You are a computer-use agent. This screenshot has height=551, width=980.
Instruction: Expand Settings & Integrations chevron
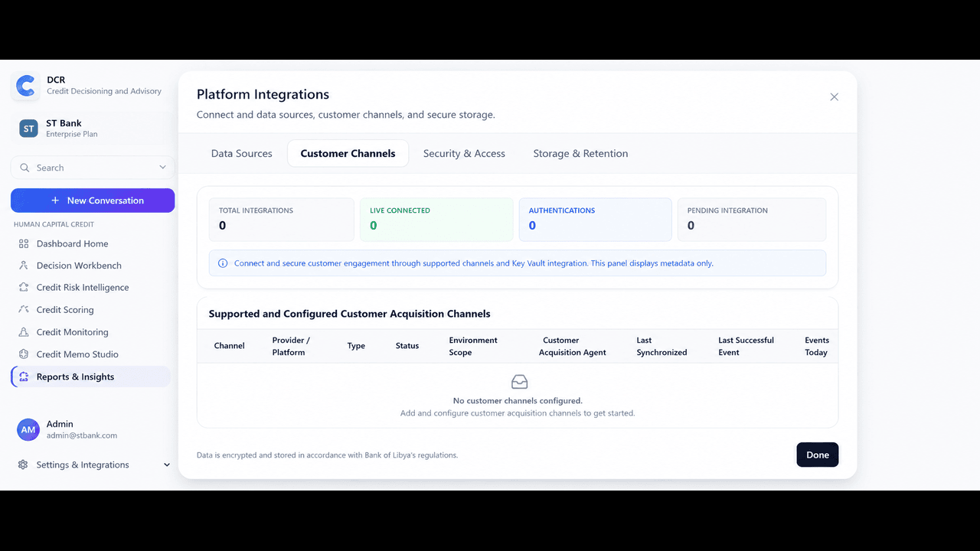(x=167, y=465)
